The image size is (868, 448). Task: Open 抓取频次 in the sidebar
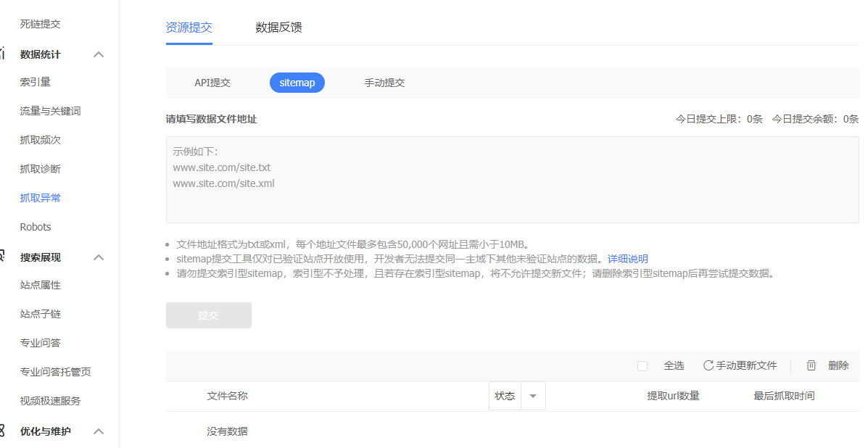tap(41, 141)
